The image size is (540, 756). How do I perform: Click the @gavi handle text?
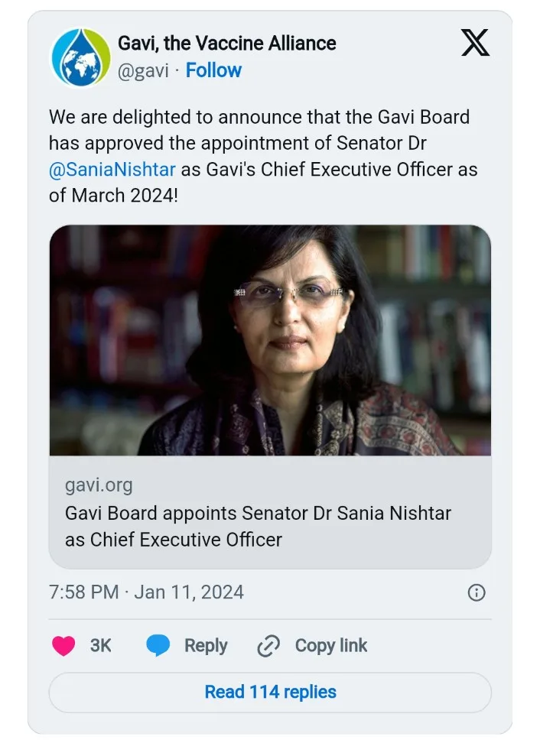point(143,71)
